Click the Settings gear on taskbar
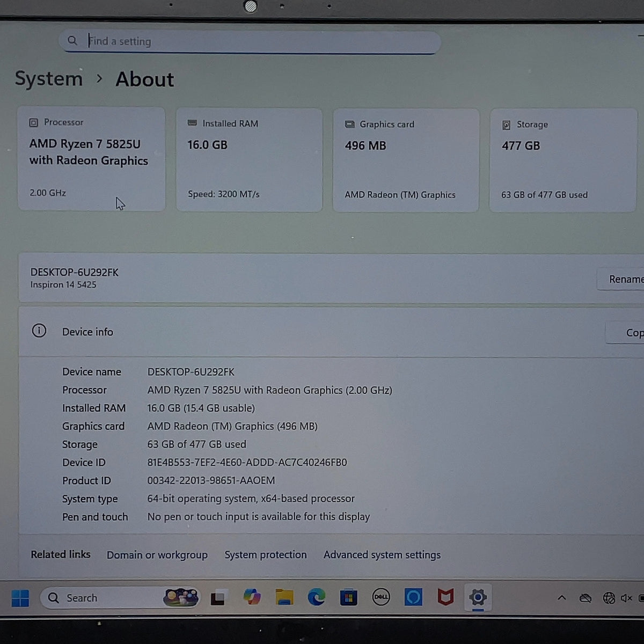 coord(478,597)
